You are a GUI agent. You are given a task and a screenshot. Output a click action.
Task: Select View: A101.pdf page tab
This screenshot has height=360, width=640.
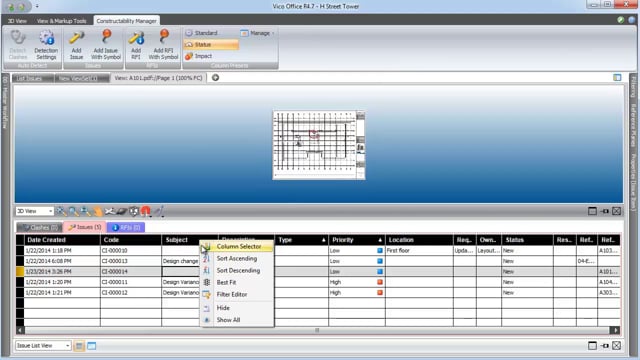pos(158,78)
